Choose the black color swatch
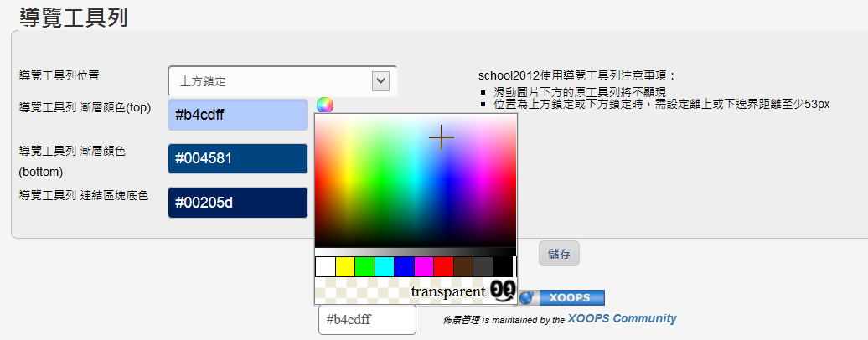This screenshot has height=340, width=868. tap(503, 266)
